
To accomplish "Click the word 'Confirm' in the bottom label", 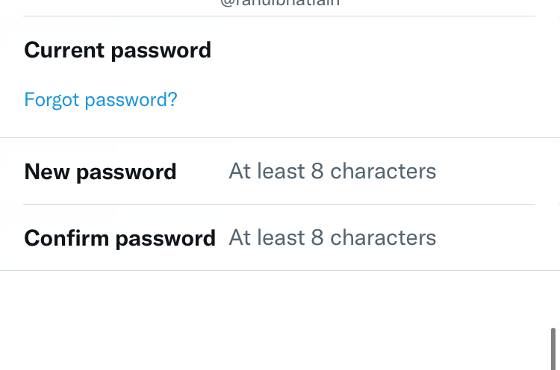I will 66,238.
